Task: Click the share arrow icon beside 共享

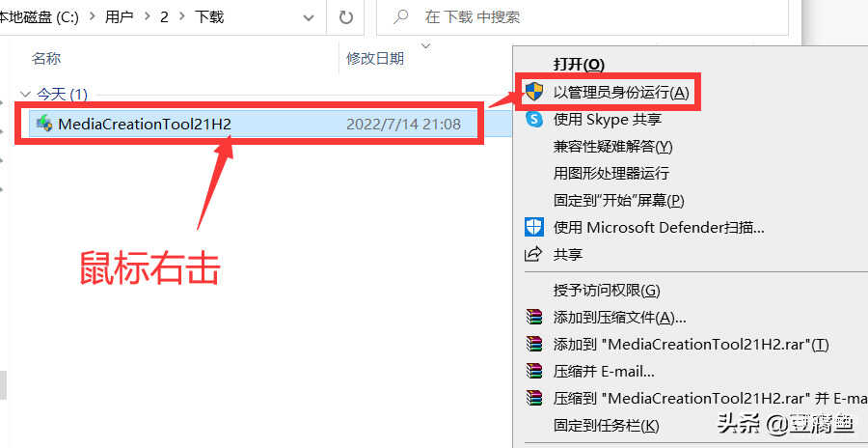Action: click(533, 255)
